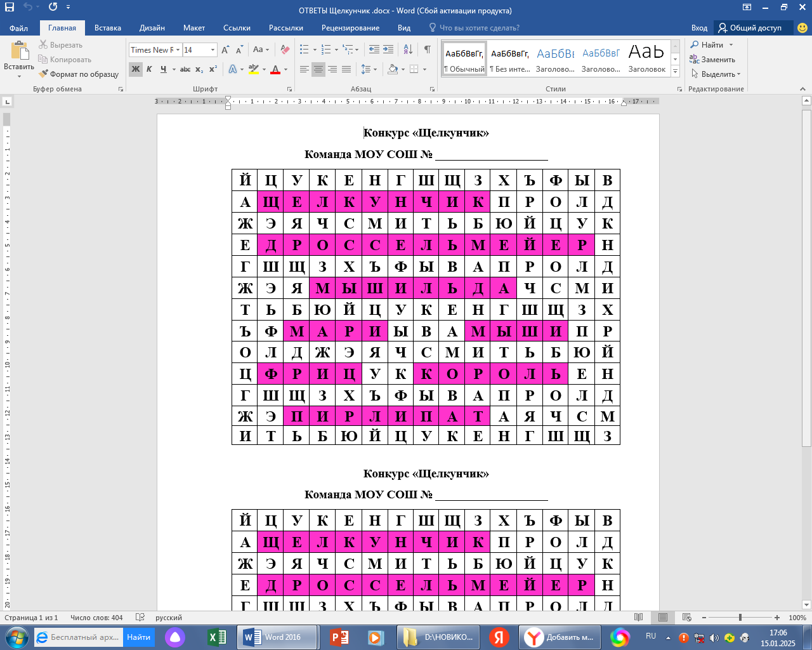812x650 pixels.
Task: Switch to the Вставка ribbon tab
Action: coord(107,28)
